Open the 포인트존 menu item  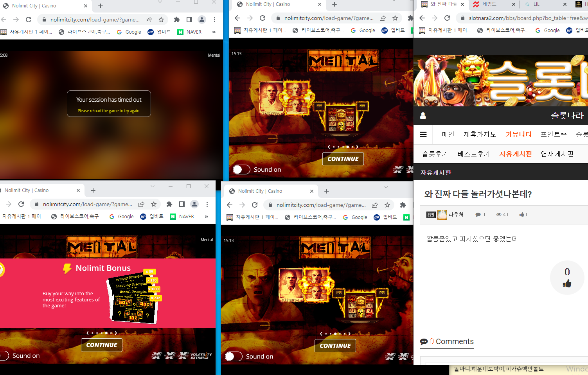[554, 135]
